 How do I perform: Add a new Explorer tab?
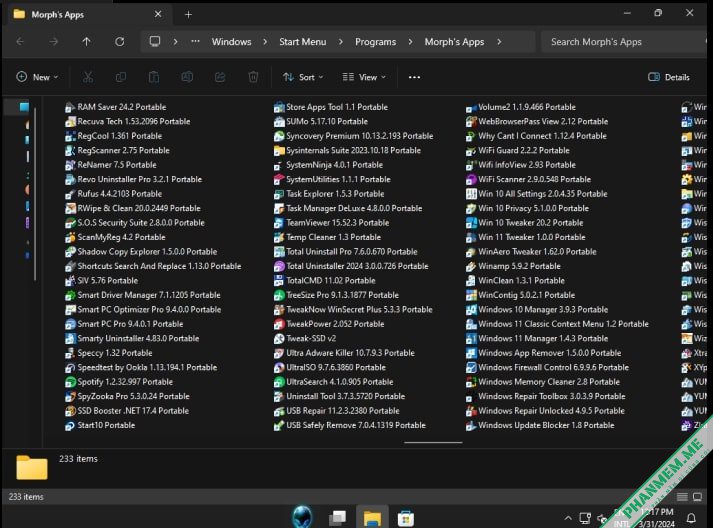(x=188, y=15)
